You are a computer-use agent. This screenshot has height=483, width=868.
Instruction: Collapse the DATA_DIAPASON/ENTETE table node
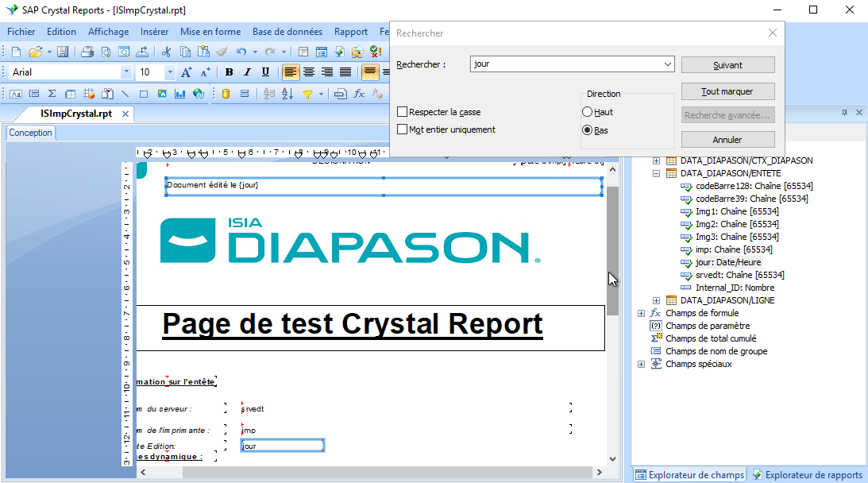point(657,173)
